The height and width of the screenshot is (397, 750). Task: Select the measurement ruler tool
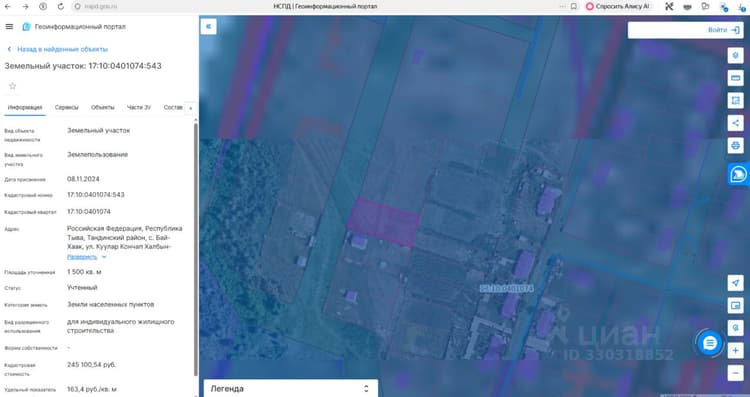736,78
